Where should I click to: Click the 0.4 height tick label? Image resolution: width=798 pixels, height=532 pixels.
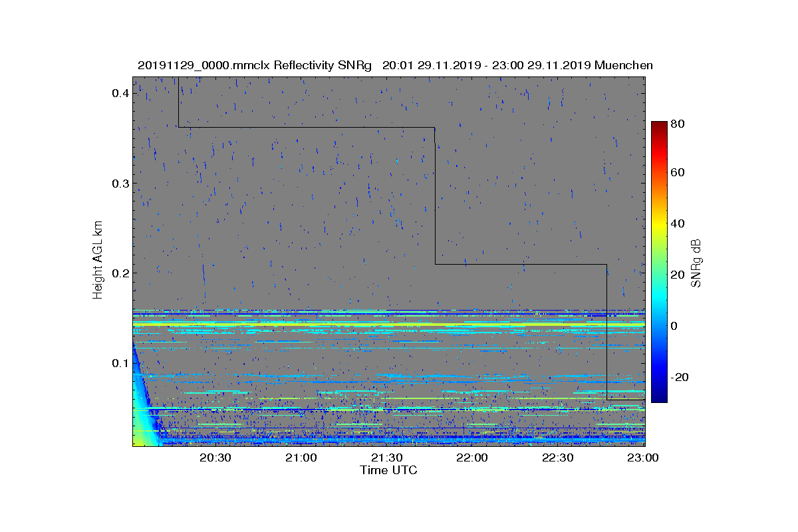[x=120, y=93]
